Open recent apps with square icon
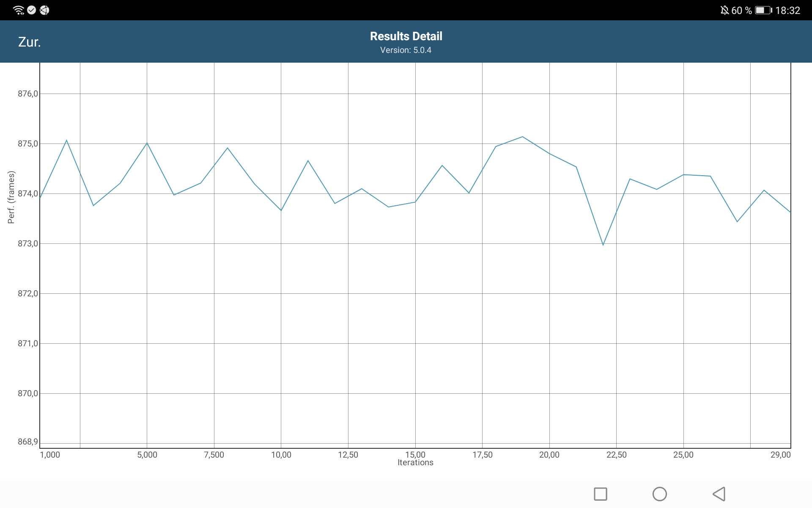The height and width of the screenshot is (508, 812). pyautogui.click(x=601, y=494)
